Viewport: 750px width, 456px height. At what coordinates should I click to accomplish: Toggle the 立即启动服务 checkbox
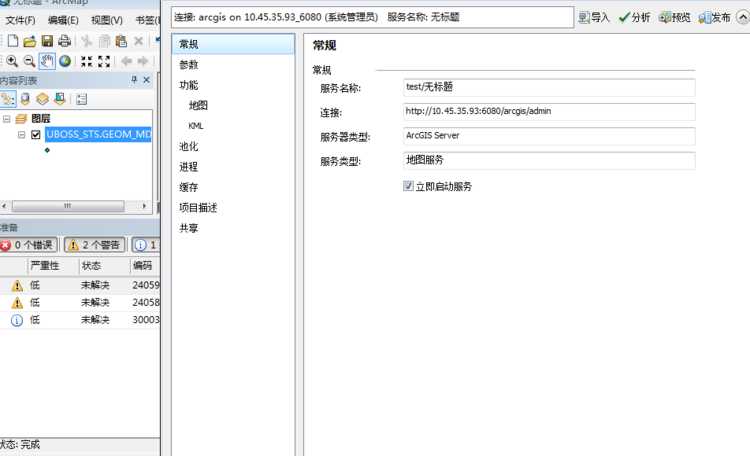[408, 186]
